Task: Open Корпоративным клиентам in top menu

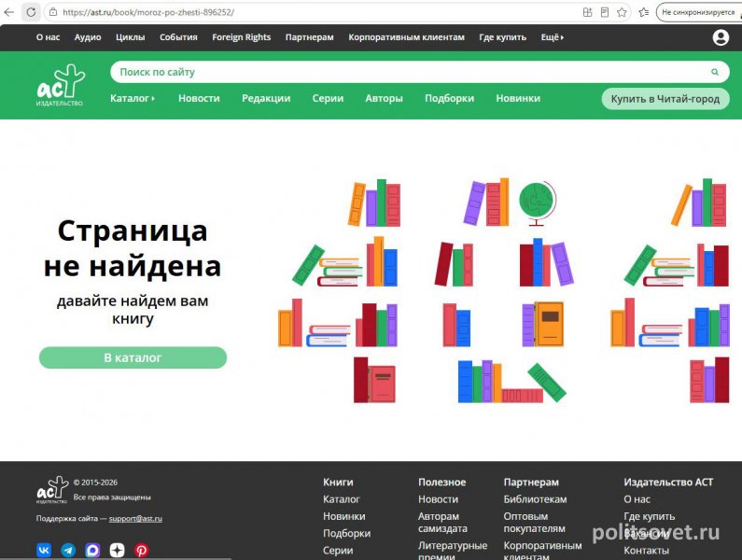Action: tap(407, 37)
